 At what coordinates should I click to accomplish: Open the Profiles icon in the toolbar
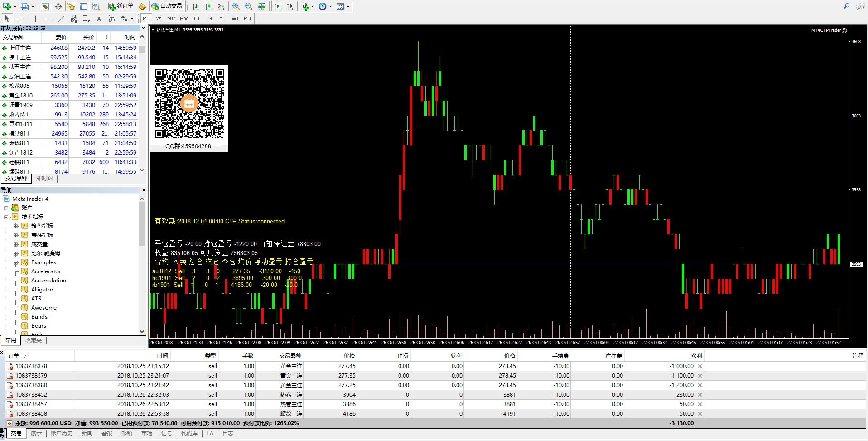(x=25, y=6)
